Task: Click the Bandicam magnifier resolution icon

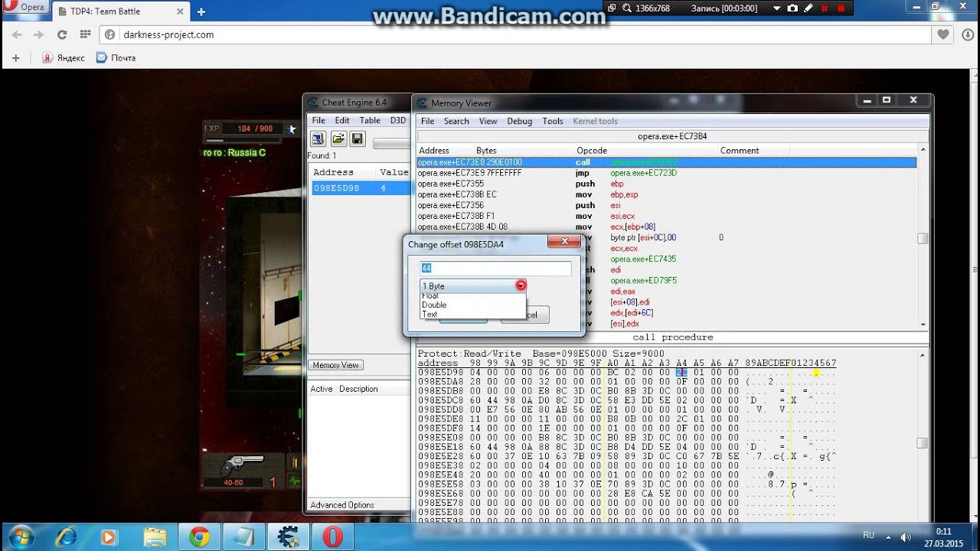Action: click(x=626, y=8)
